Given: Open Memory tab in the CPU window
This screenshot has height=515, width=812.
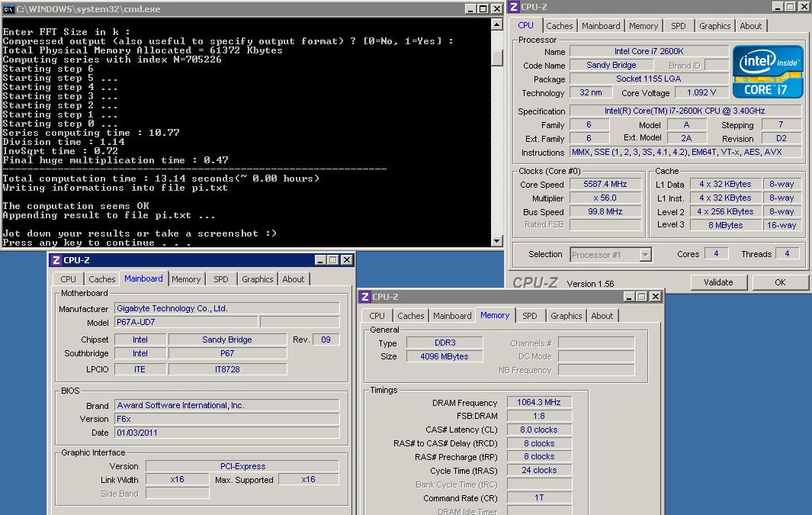Looking at the screenshot, I should tap(644, 26).
